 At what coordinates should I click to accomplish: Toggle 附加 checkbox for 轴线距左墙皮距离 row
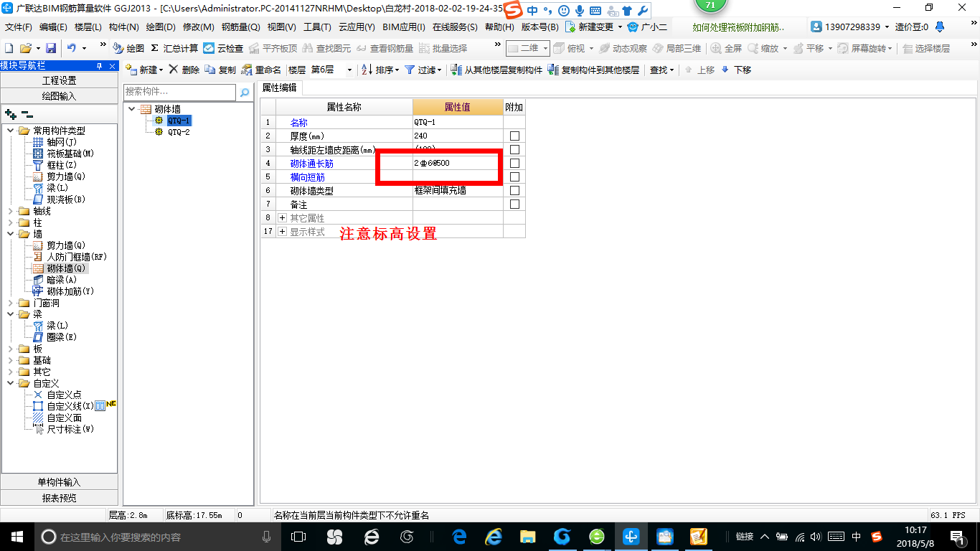coord(514,149)
